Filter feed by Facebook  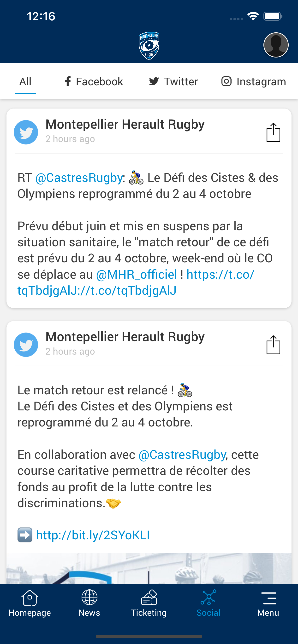click(x=94, y=82)
